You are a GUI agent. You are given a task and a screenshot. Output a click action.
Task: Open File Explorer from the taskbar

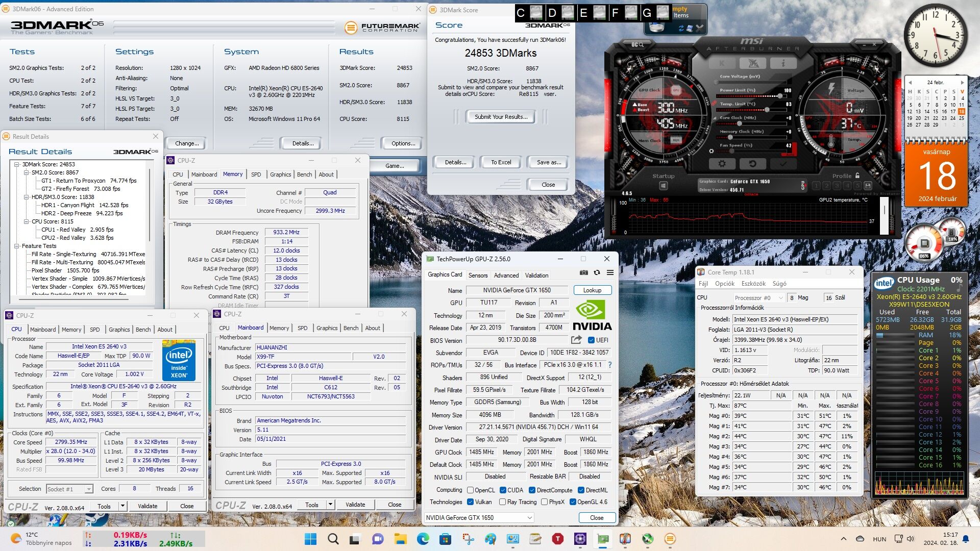401,539
